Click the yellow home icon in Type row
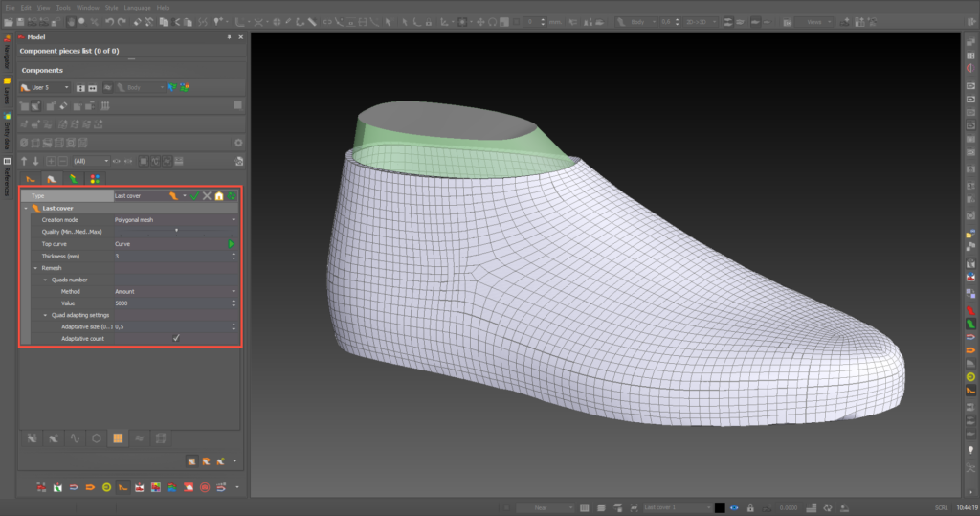The height and width of the screenshot is (516, 980). click(219, 195)
